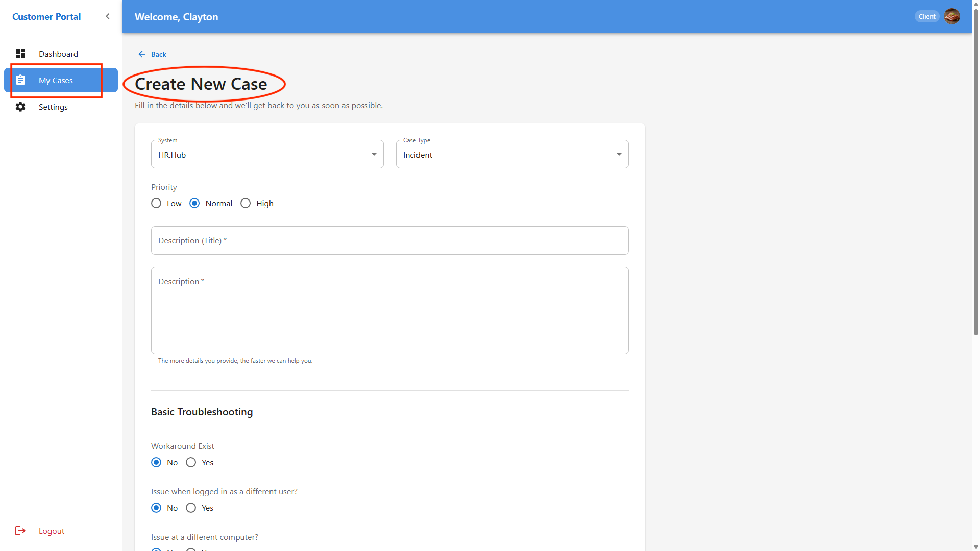
Task: Choose Yes for different user issue
Action: tap(191, 508)
